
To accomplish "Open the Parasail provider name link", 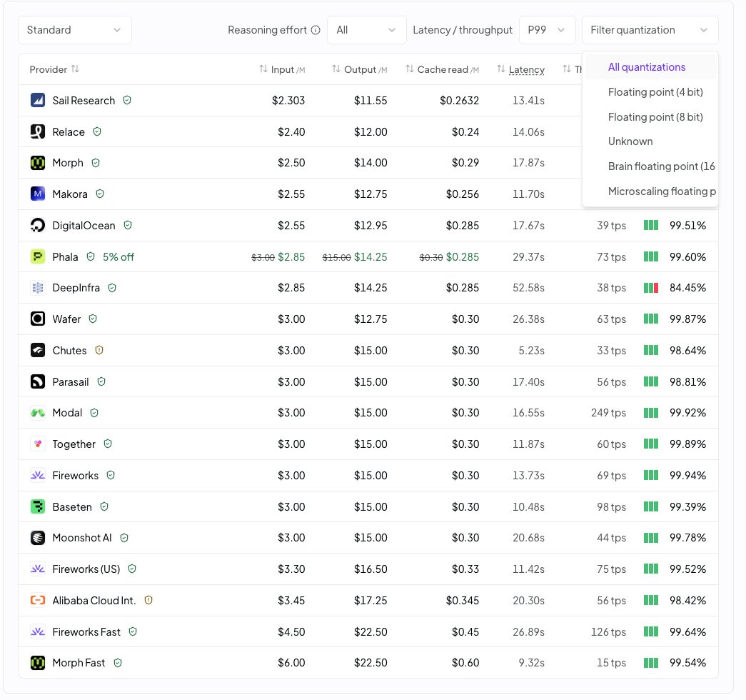I will (71, 382).
